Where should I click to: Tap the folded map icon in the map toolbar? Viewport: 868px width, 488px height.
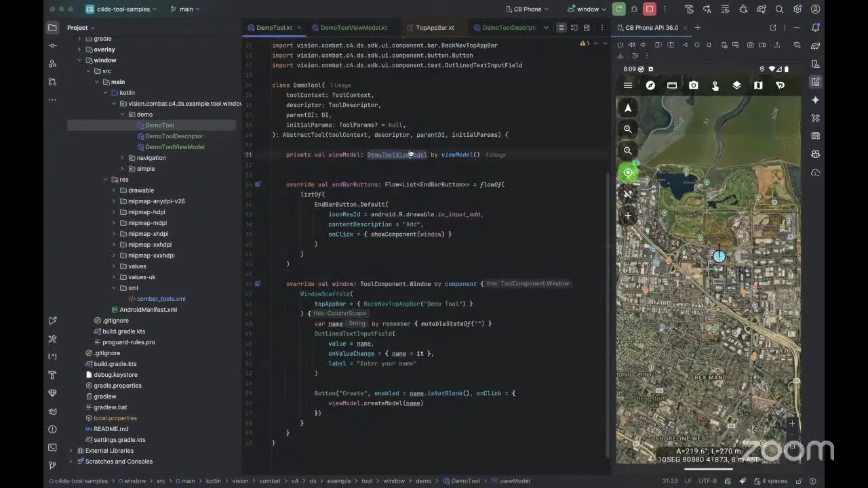point(759,85)
